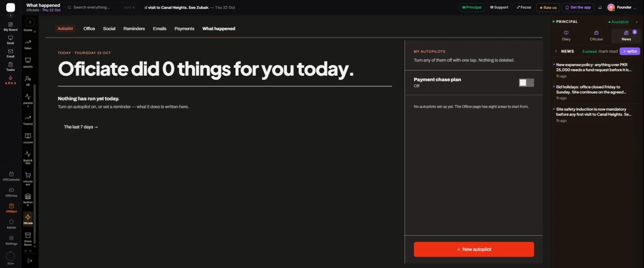Image resolution: width=644 pixels, height=268 pixels.
Task: Select the HR module icon
Action: click(x=28, y=81)
